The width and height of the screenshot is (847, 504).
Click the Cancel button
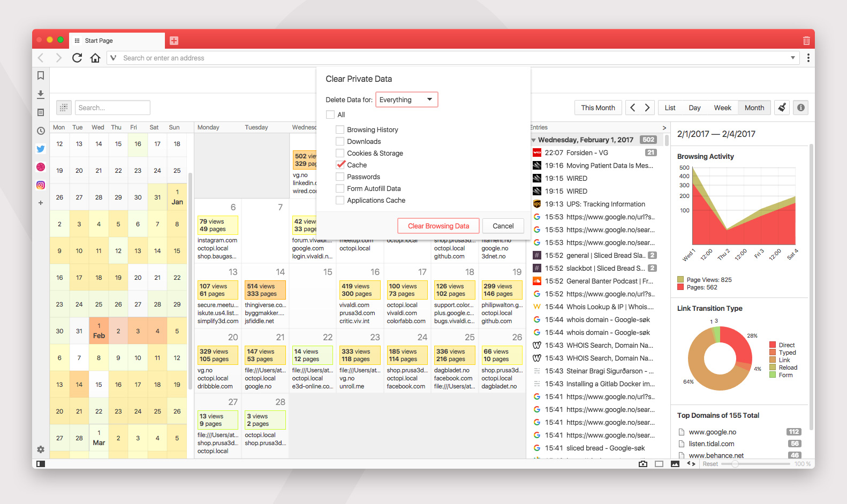503,226
